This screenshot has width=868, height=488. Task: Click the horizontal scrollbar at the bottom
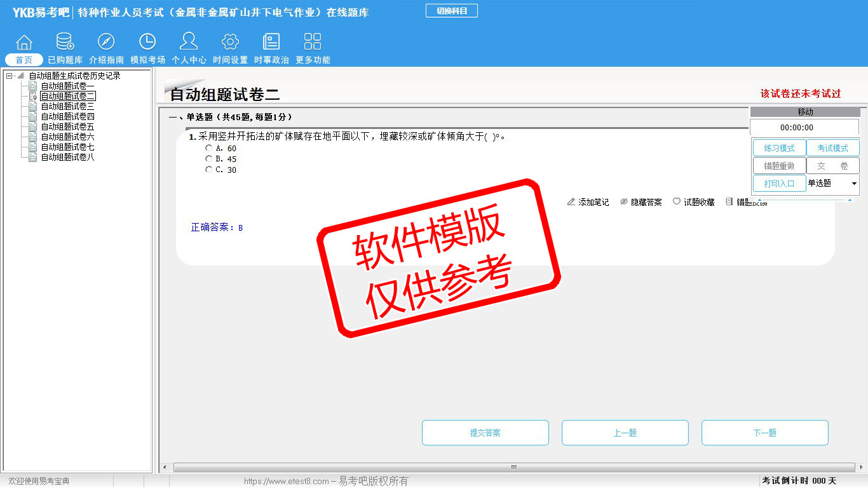coord(513,468)
